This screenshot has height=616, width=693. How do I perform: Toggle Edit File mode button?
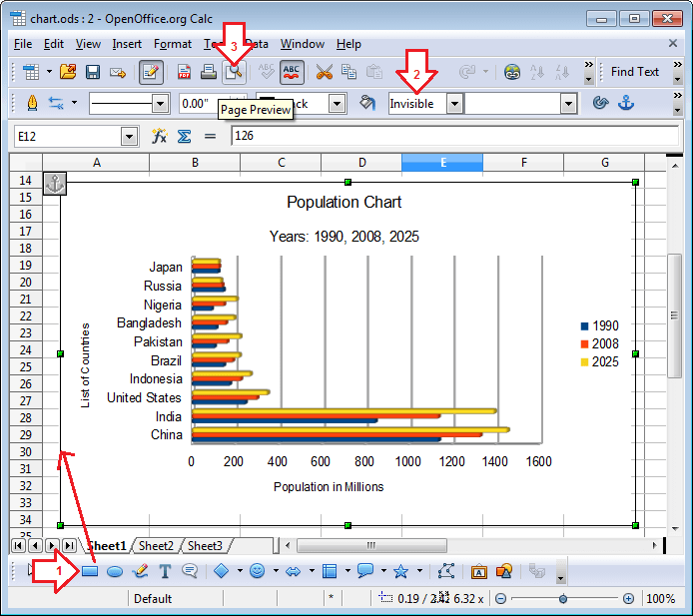(152, 72)
